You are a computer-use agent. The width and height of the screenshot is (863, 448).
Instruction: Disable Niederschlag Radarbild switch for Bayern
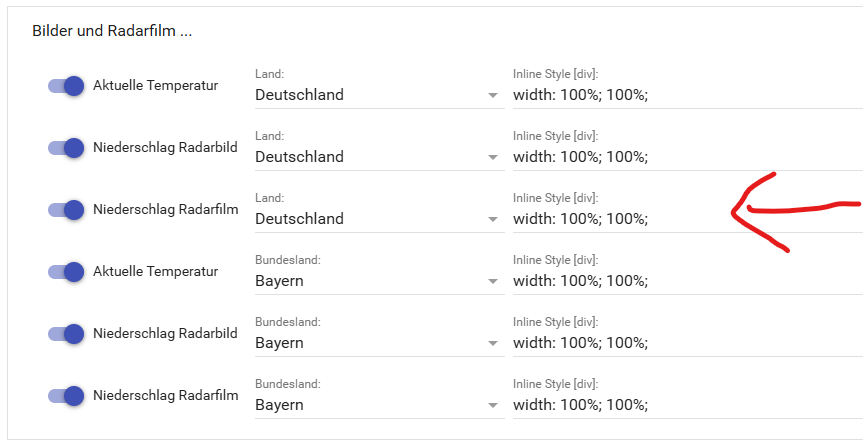pos(65,334)
